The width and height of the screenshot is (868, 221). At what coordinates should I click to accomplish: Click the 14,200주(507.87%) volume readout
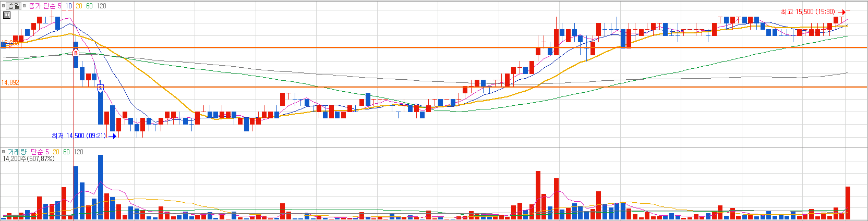(x=29, y=158)
